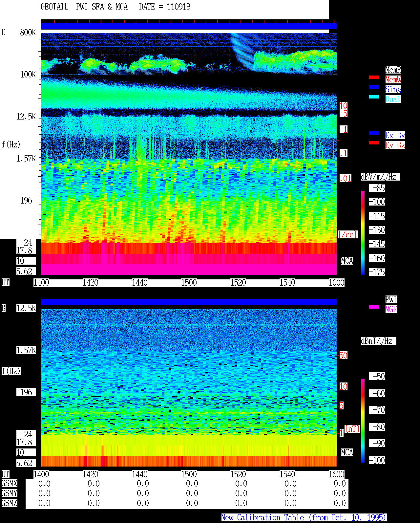The image size is (420, 523).
Task: Click the red Ey Bz legend swatch
Action: coord(374,143)
